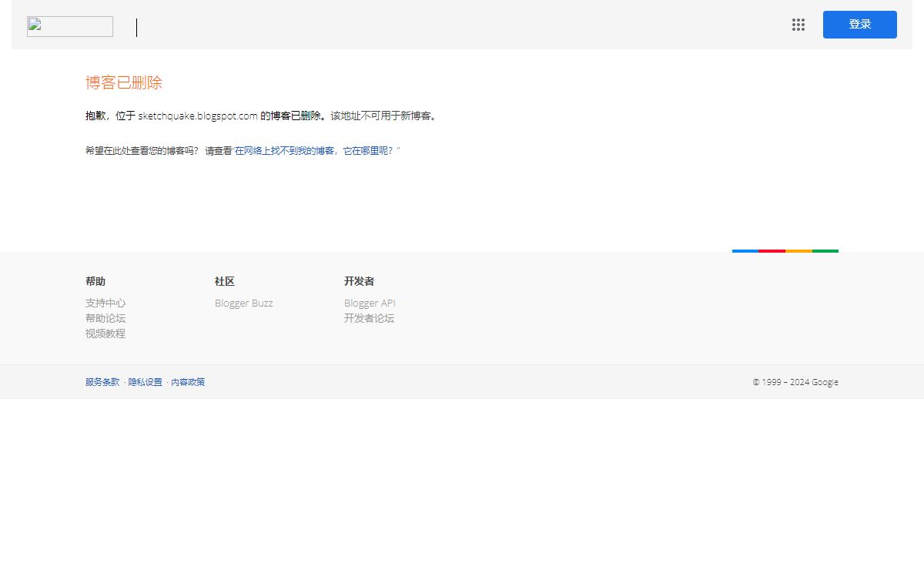The height and width of the screenshot is (570, 924).
Task: Click the blue 登录 button
Action: 859,25
